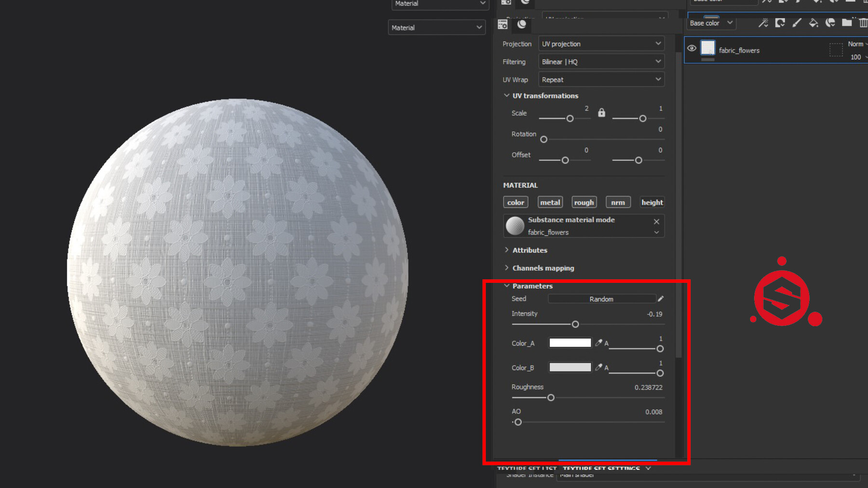868x488 pixels.
Task: Pick Color_B with the eyedropper
Action: pyautogui.click(x=598, y=368)
